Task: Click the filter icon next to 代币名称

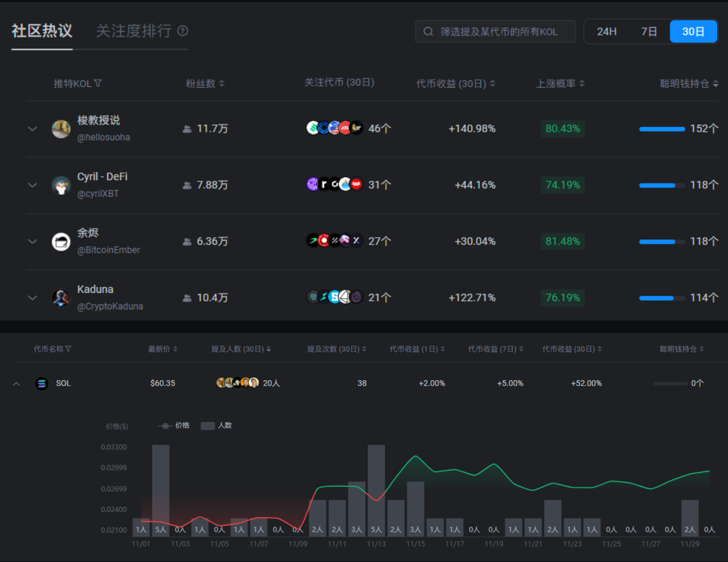Action: tap(68, 349)
